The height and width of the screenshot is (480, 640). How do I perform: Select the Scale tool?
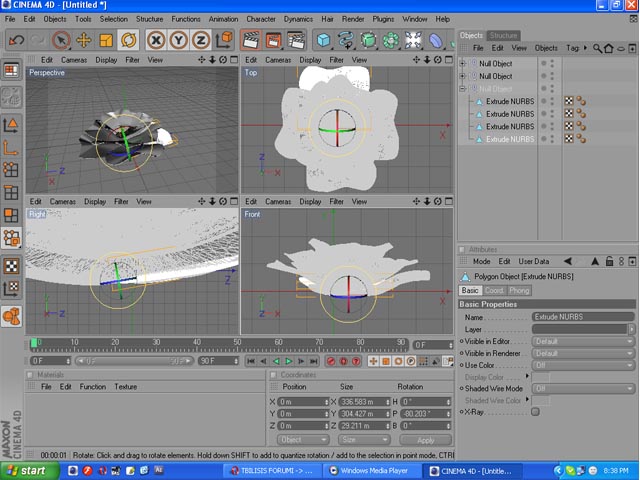click(x=106, y=40)
